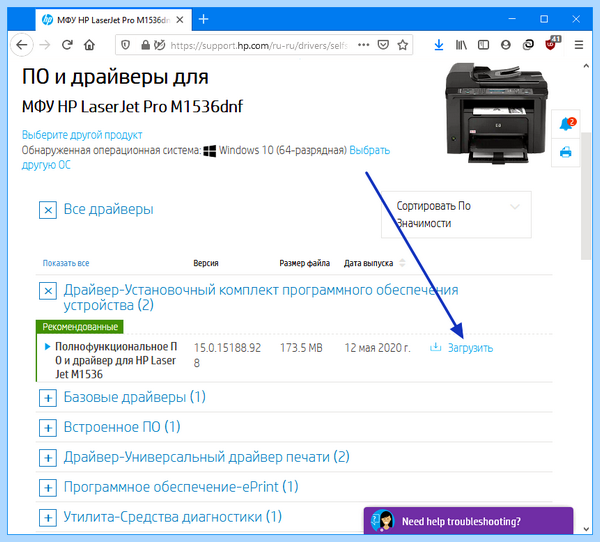Click the browser forward arrow
The height and width of the screenshot is (542, 600).
[45, 45]
